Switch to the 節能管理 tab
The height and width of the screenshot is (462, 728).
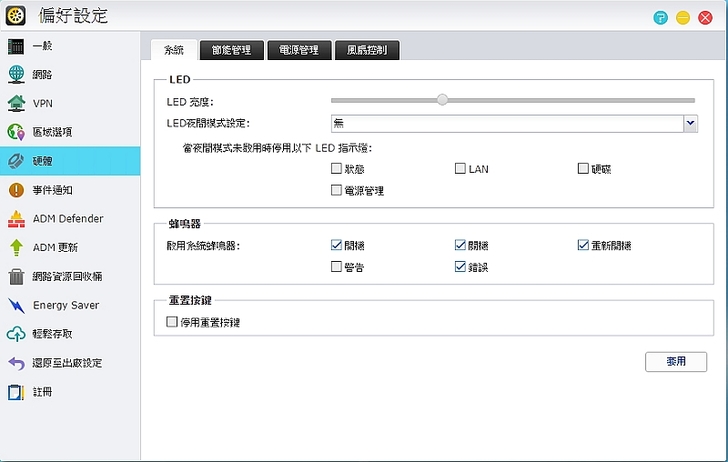(x=232, y=49)
